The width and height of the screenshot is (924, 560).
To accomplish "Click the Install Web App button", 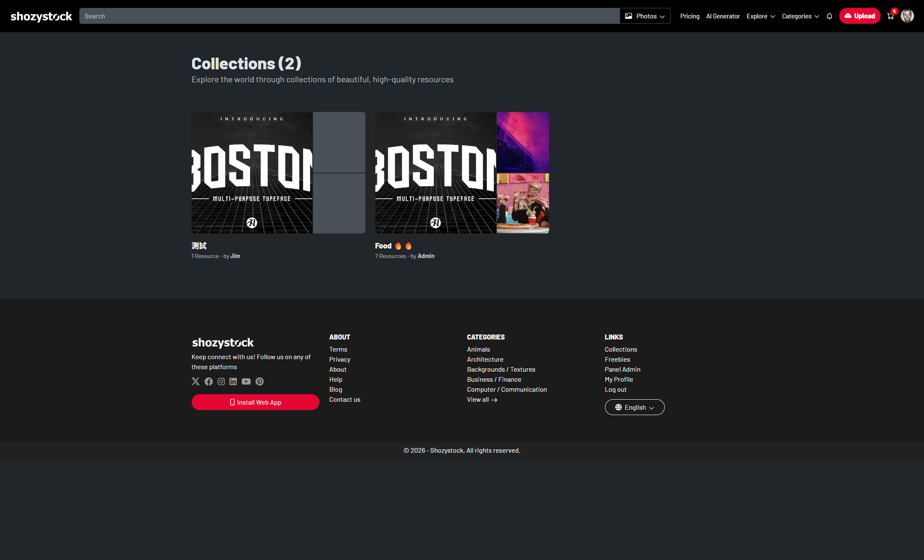I will tap(255, 402).
